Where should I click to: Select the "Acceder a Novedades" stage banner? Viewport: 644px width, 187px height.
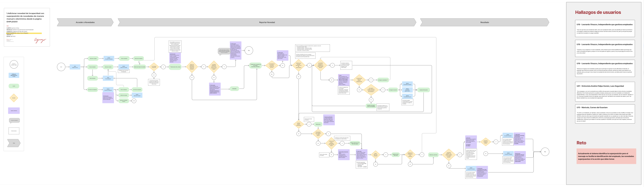[85, 22]
